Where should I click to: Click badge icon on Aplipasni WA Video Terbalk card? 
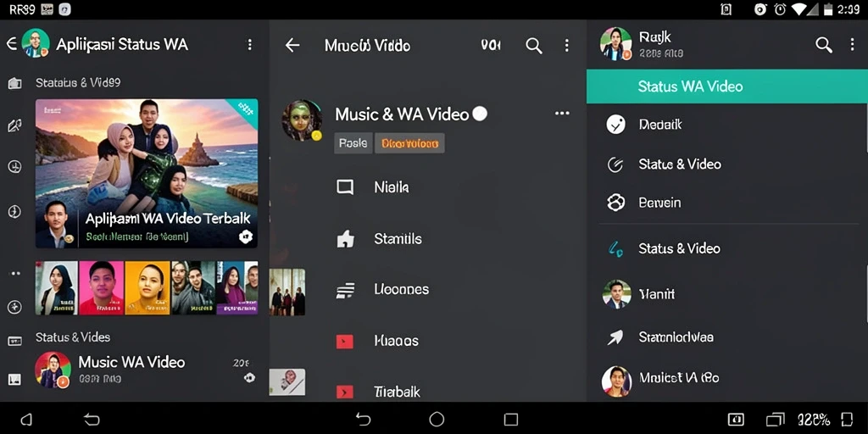point(246,237)
